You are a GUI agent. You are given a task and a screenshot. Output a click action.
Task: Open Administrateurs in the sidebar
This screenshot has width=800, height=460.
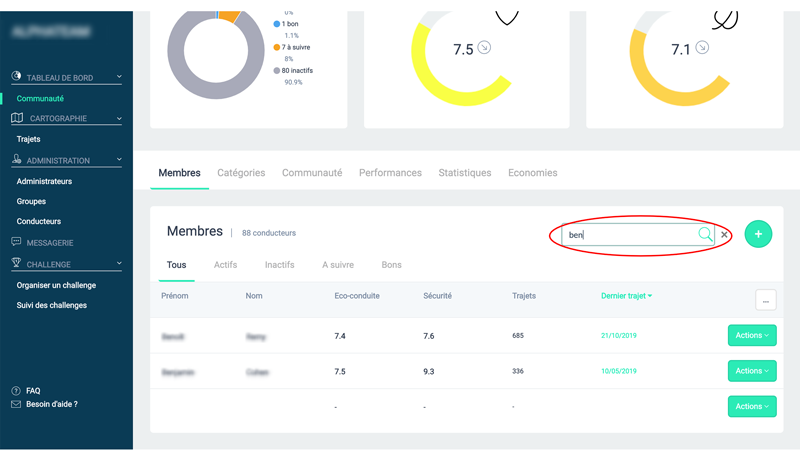pyautogui.click(x=44, y=181)
